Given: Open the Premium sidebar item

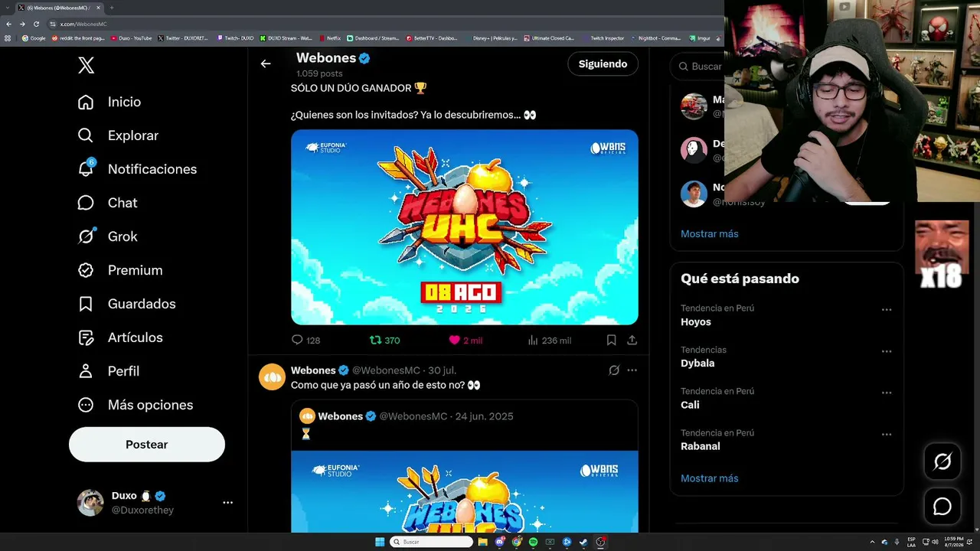Looking at the screenshot, I should click(x=120, y=270).
